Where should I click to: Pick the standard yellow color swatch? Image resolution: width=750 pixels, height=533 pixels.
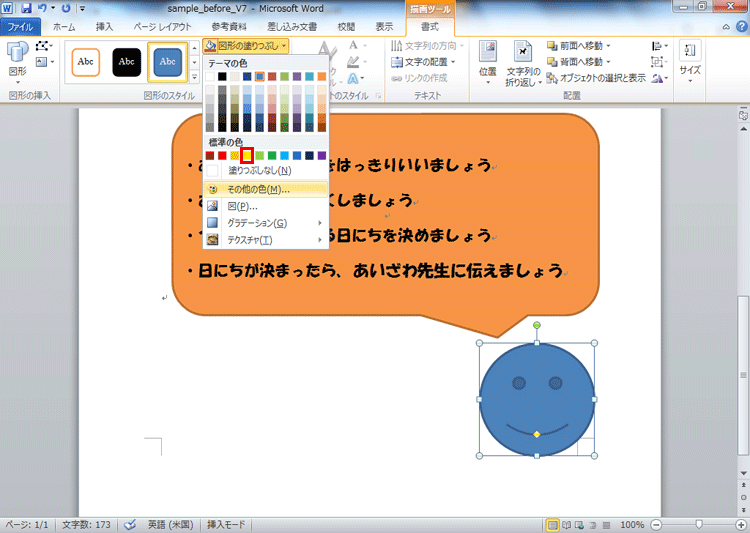[247, 155]
